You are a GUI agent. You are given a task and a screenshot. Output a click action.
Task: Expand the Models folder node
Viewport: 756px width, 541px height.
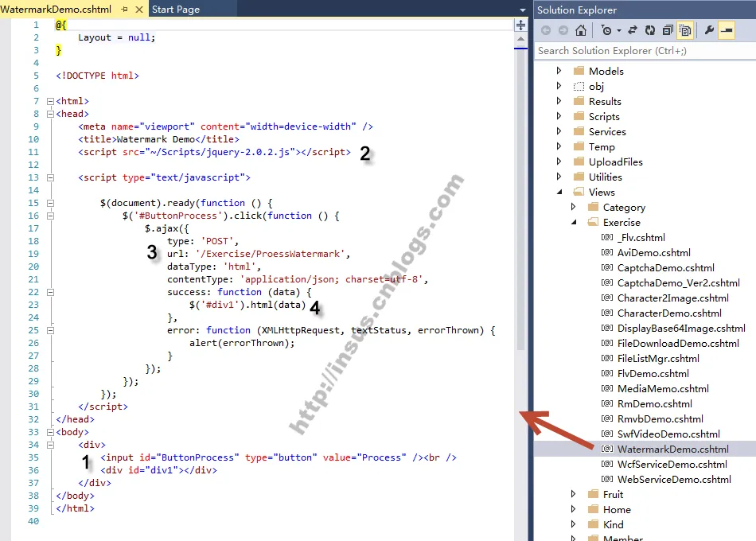point(559,71)
